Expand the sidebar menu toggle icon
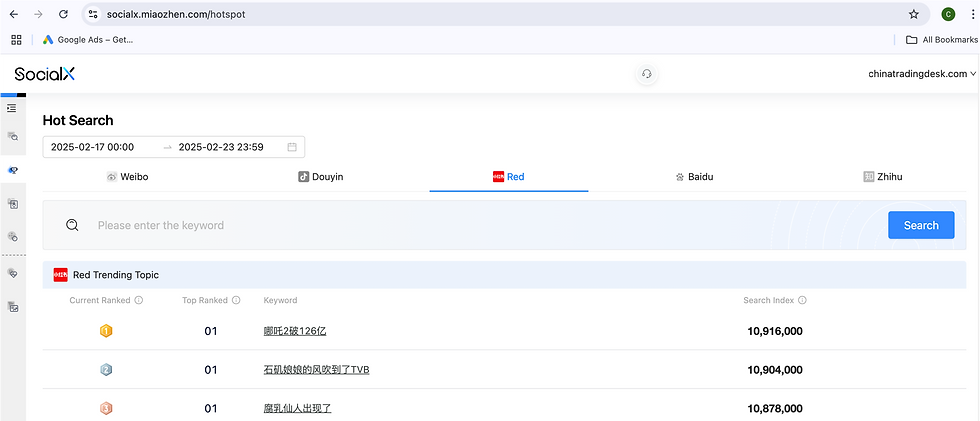The height and width of the screenshot is (421, 980). [x=11, y=108]
